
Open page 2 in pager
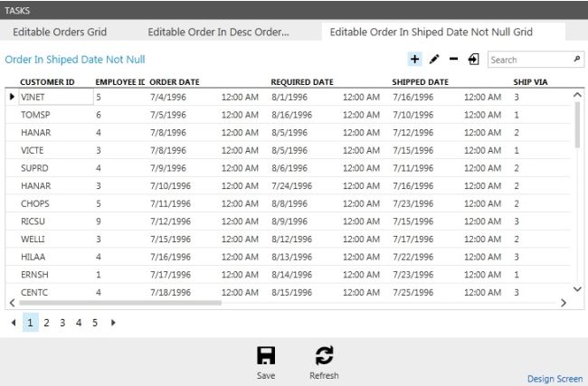coord(46,323)
